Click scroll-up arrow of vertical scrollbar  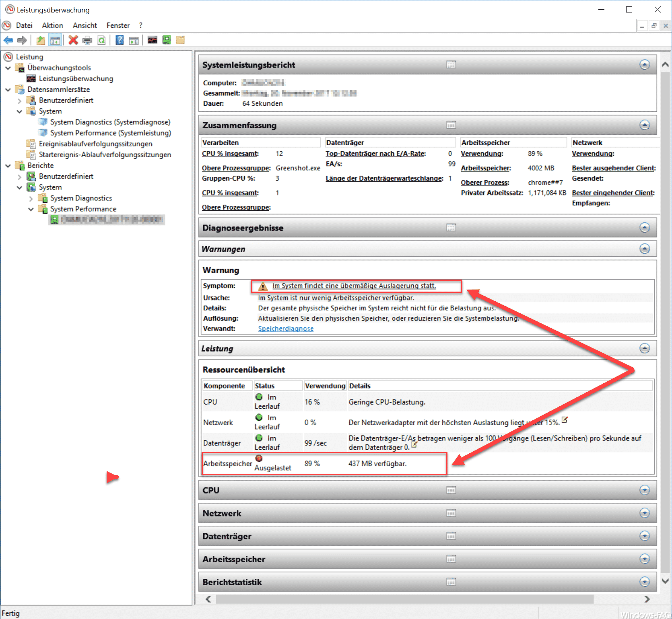click(665, 64)
